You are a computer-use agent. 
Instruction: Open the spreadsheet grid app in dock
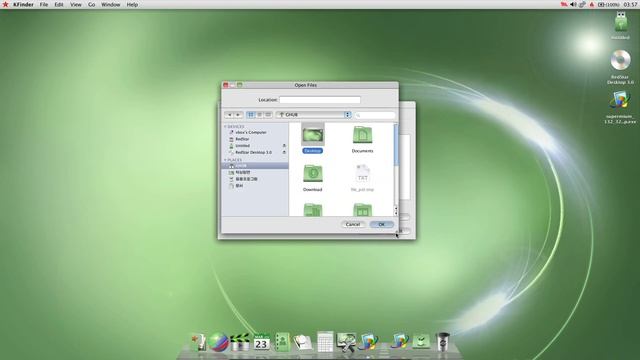(x=325, y=341)
